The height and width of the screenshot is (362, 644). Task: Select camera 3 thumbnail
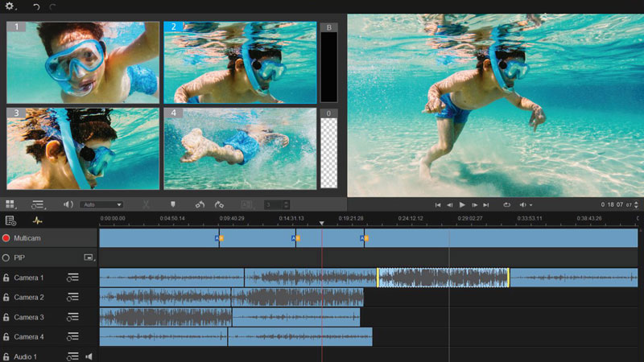pyautogui.click(x=83, y=149)
